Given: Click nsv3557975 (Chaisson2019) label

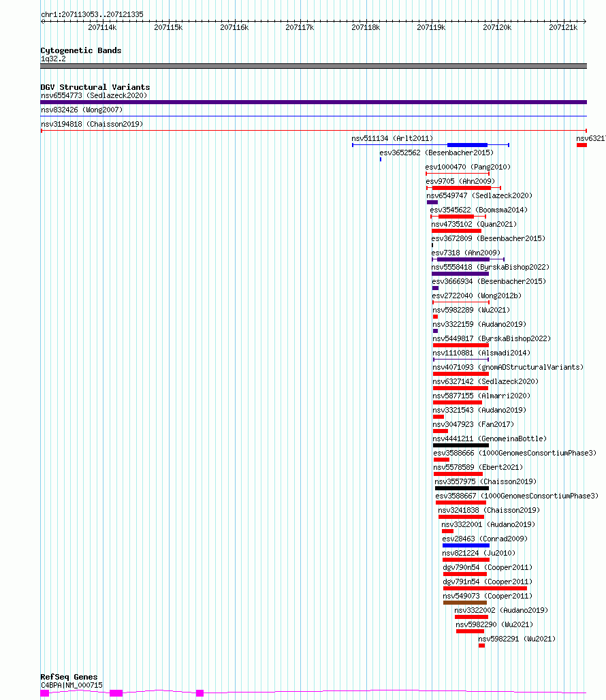Looking at the screenshot, I should (x=486, y=481).
